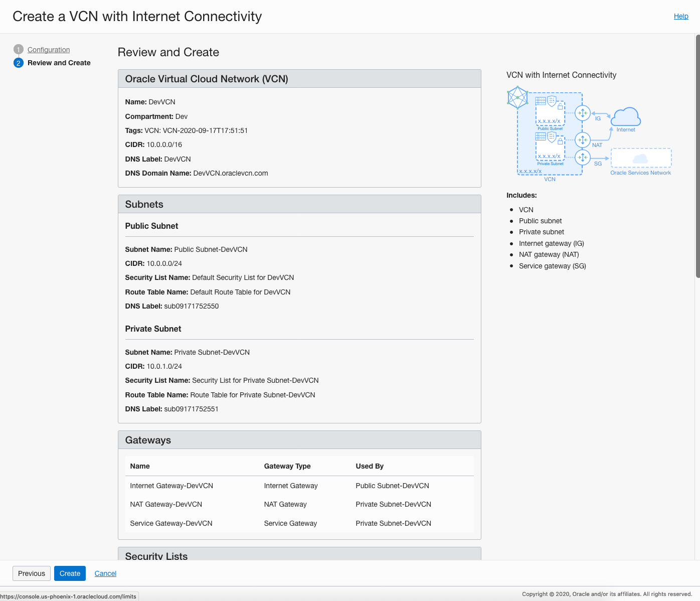Image resolution: width=700 pixels, height=601 pixels.
Task: Click the page vertical scrollbar
Action: (x=697, y=156)
